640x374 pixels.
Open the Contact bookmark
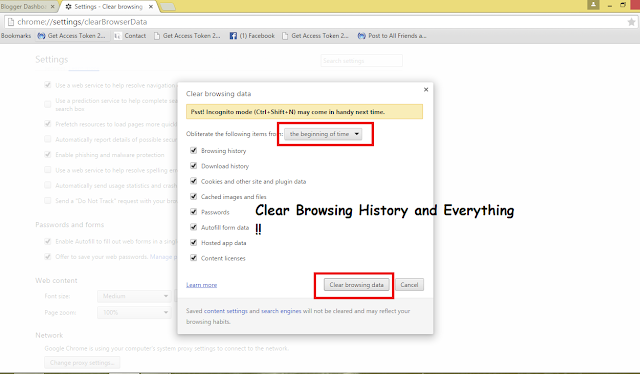tap(130, 36)
